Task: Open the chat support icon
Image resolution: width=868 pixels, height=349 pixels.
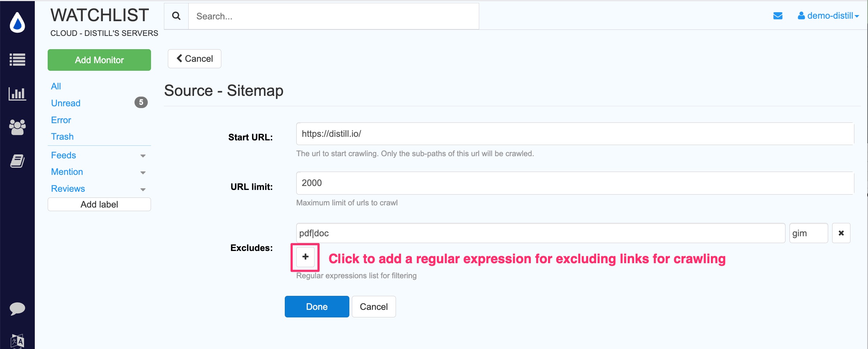Action: pyautogui.click(x=17, y=308)
